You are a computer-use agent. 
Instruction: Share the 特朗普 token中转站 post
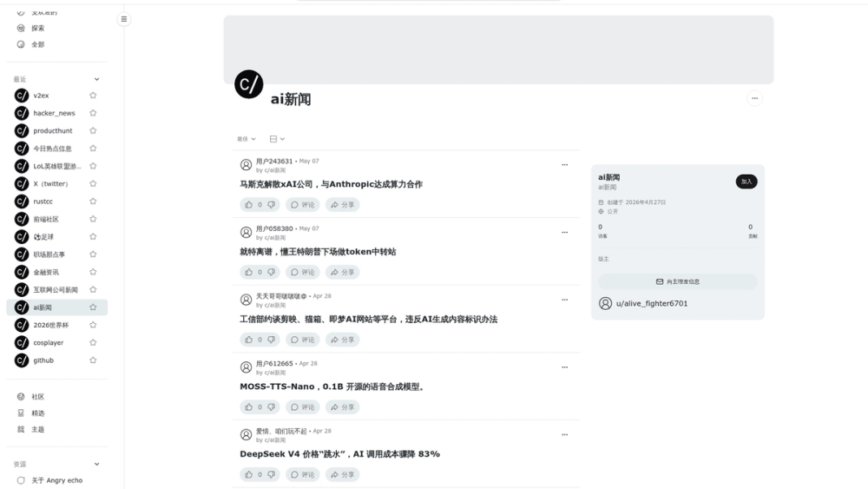[x=343, y=272]
